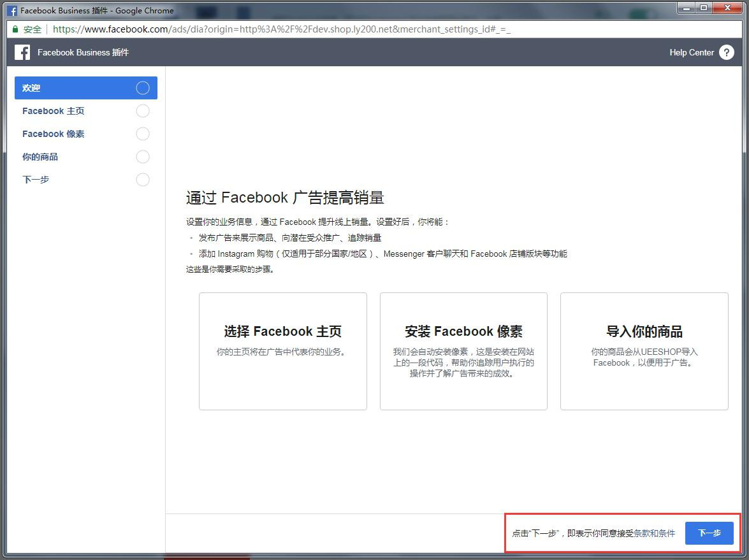The image size is (749, 560).
Task: Select the 你的商品 sidebar step
Action: [86, 157]
